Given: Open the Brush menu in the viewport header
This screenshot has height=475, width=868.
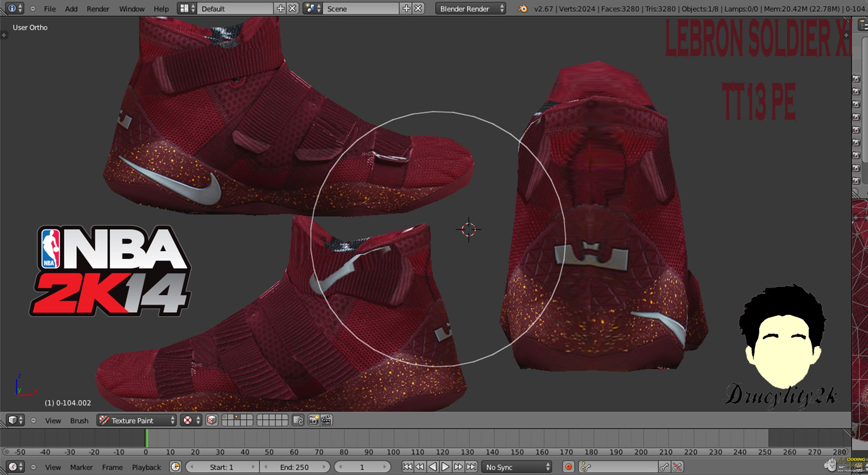Looking at the screenshot, I should pos(79,420).
